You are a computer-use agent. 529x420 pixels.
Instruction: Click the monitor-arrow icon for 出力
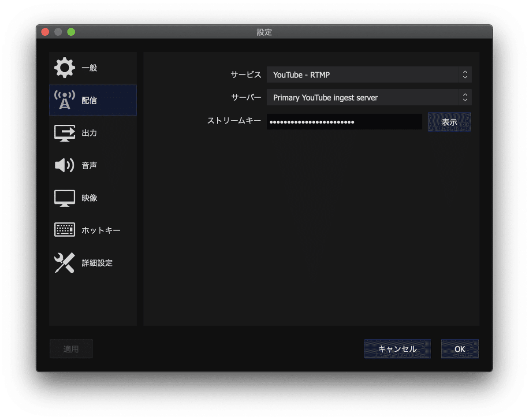tap(65, 133)
